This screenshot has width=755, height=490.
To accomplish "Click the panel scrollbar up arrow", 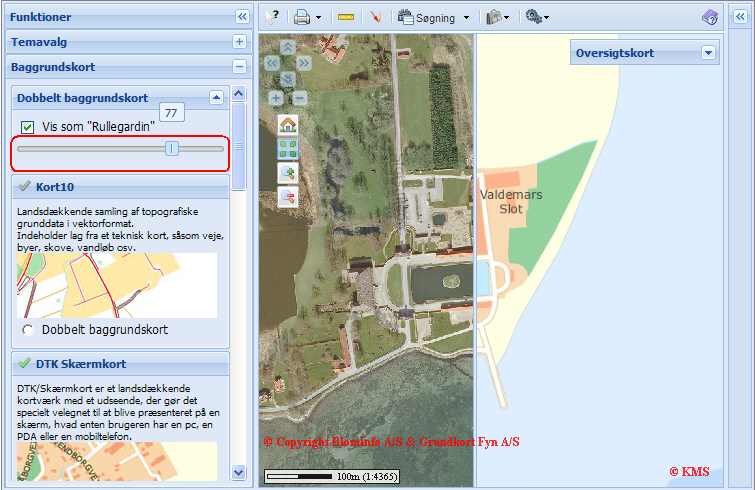I will tap(239, 93).
